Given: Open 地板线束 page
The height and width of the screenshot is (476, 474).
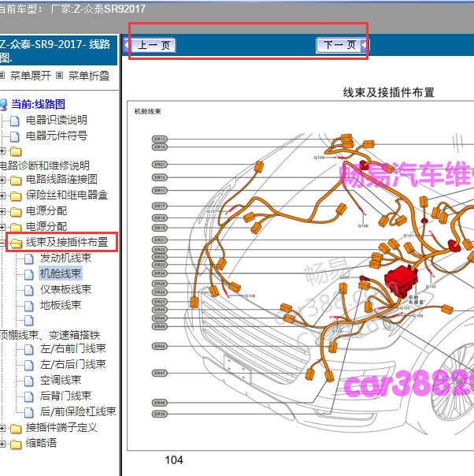Looking at the screenshot, I should click(61, 305).
